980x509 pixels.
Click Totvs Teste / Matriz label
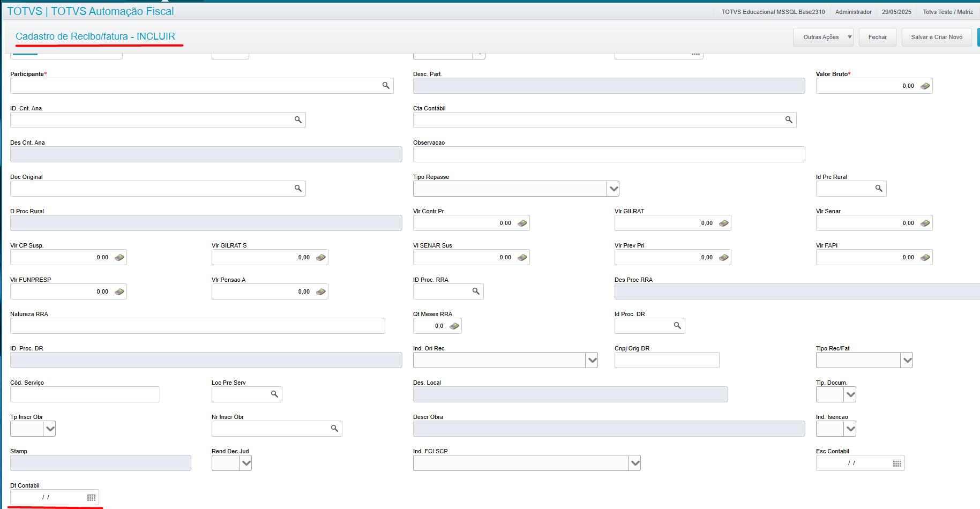tap(948, 12)
